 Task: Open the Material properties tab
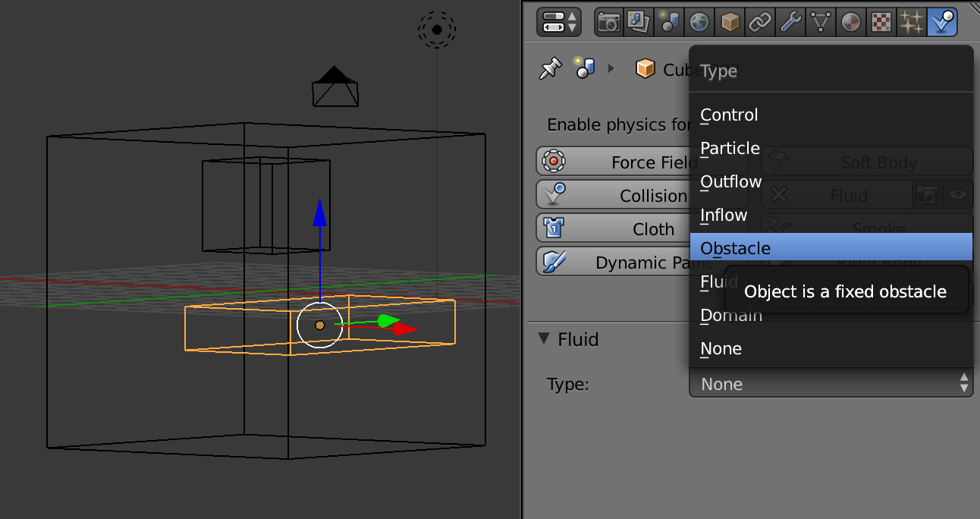pos(851,22)
